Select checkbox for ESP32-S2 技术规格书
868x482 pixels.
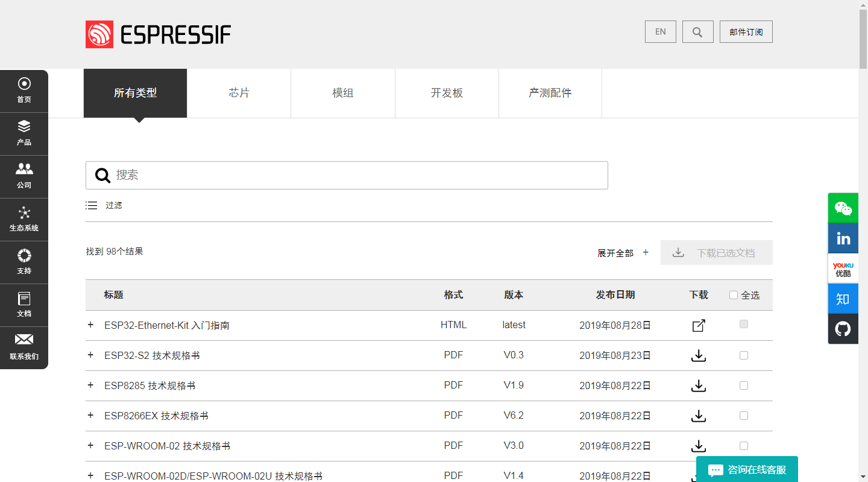coord(744,355)
